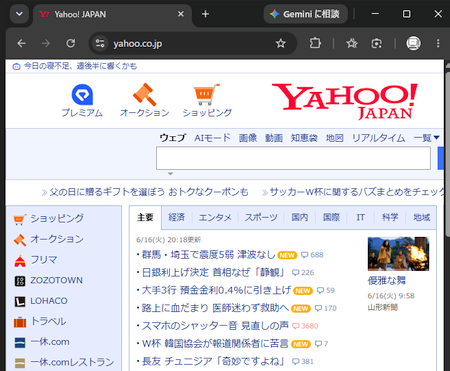Click the Yahoo! JAPAN logo
The height and width of the screenshot is (371, 450).
pyautogui.click(x=345, y=101)
